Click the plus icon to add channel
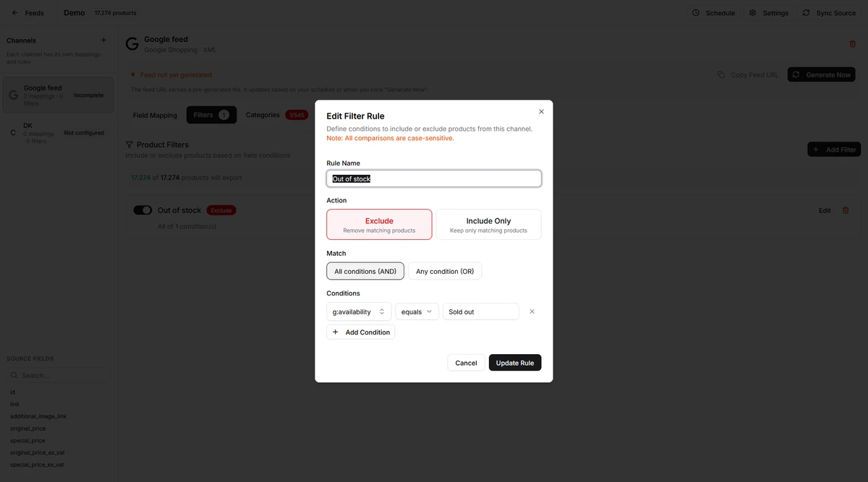Image resolution: width=868 pixels, height=482 pixels. 103,40
